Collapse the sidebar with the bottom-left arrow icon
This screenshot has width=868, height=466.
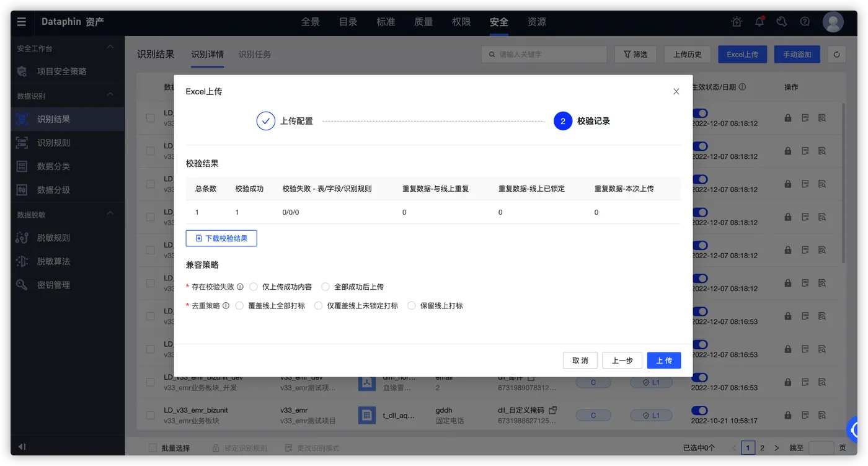coord(22,447)
